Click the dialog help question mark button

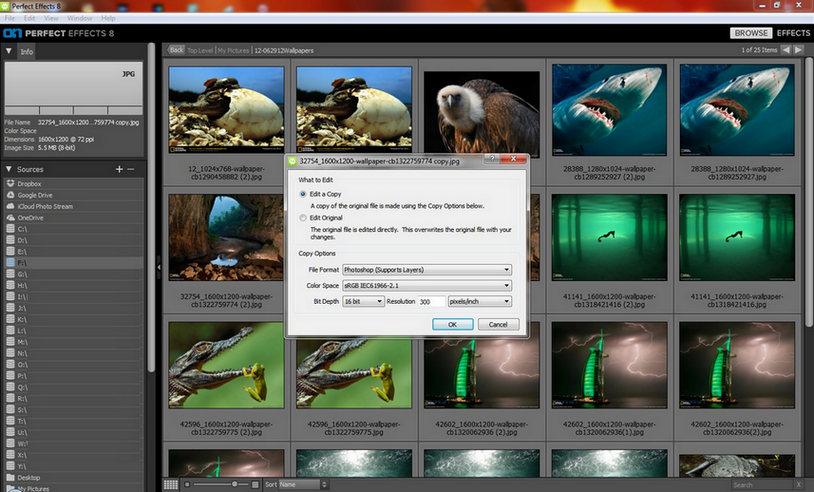[x=492, y=159]
